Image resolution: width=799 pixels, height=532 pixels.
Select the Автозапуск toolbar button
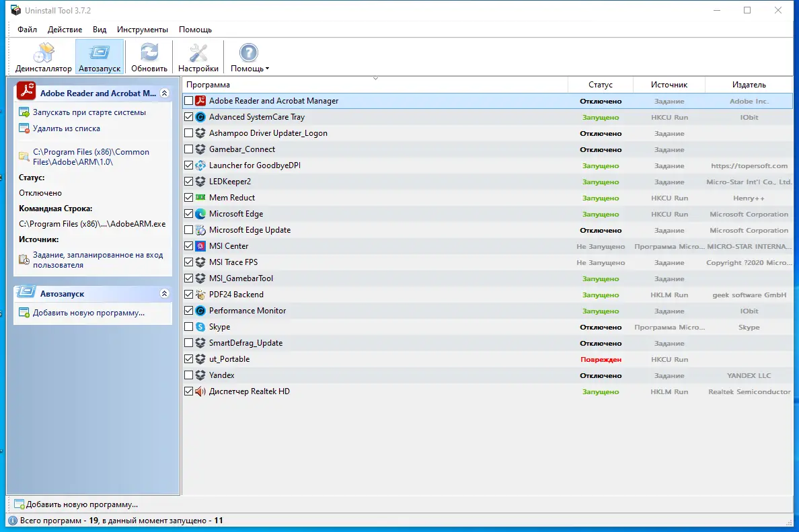click(x=100, y=58)
